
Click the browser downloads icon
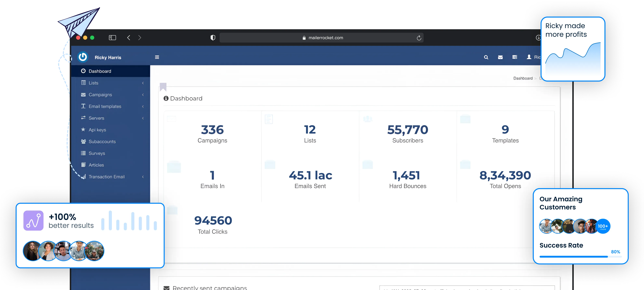pos(538,38)
